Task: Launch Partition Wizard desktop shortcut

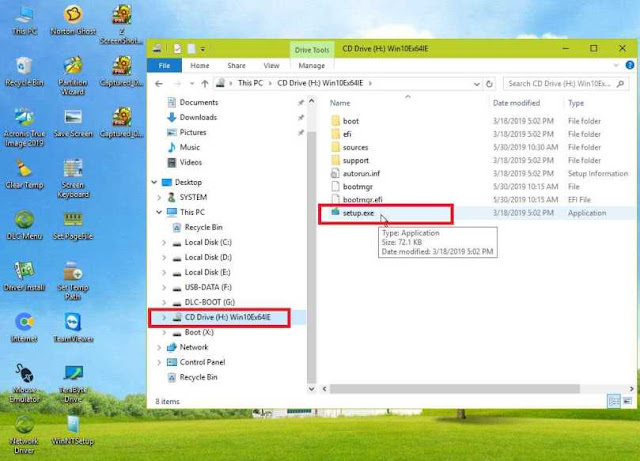Action: tap(73, 76)
